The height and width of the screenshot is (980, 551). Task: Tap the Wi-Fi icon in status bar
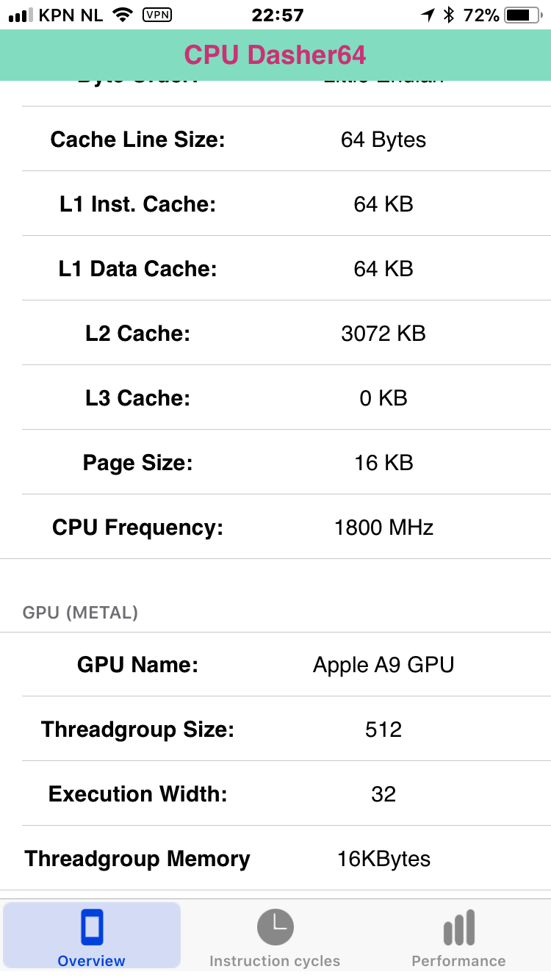coord(121,15)
